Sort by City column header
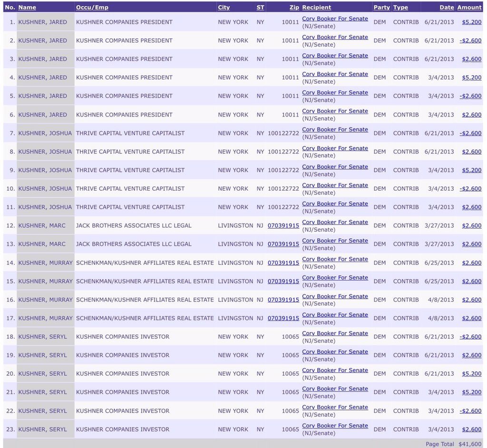This screenshot has width=487, height=448. click(x=224, y=7)
